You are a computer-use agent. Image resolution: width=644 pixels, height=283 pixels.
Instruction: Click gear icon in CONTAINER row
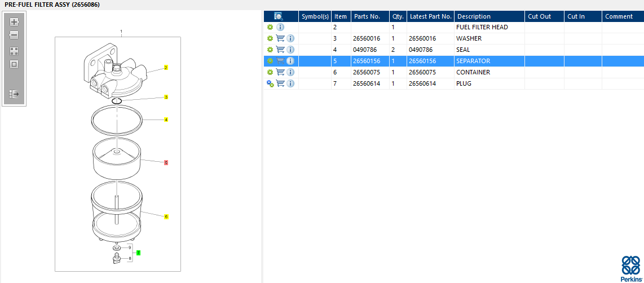pos(270,72)
